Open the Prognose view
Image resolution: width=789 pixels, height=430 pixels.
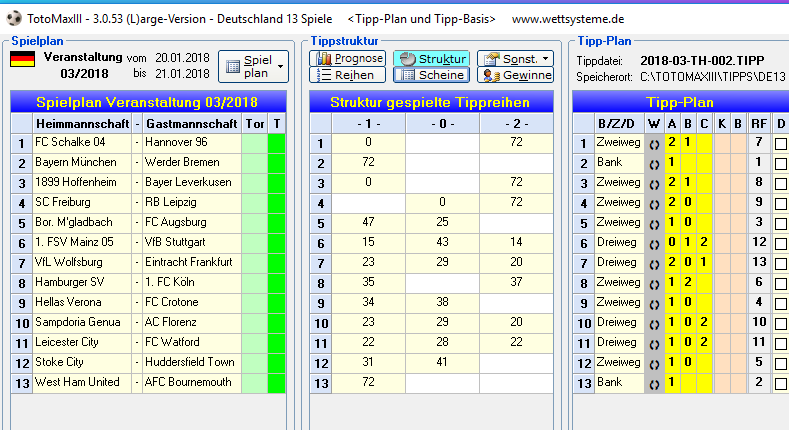pos(348,58)
